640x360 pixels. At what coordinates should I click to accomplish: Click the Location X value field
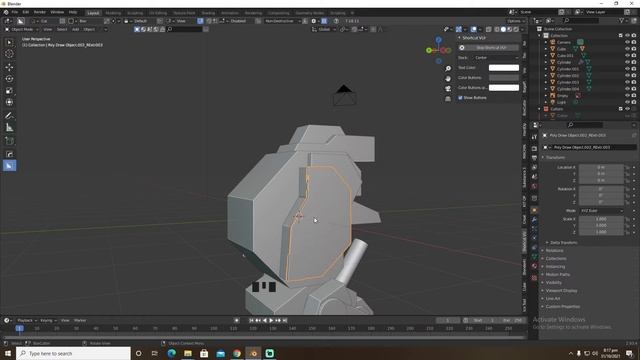601,167
